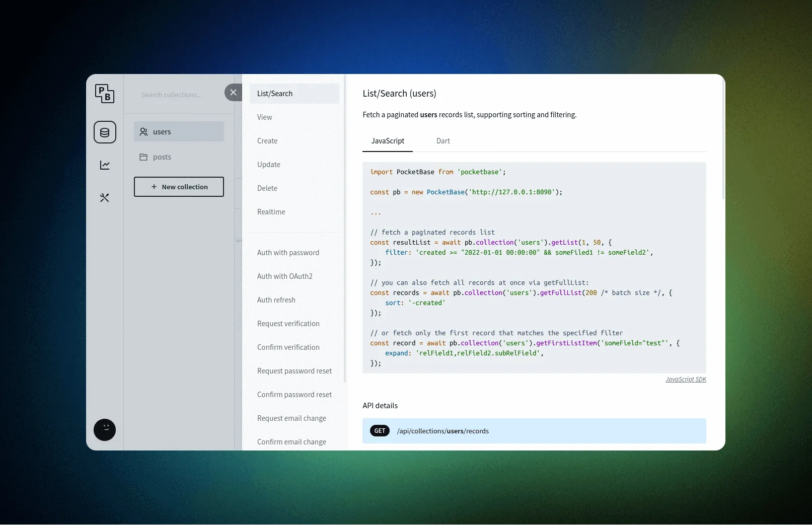Open Auth with password section
Viewport: 812px width, 525px height.
pos(294,253)
